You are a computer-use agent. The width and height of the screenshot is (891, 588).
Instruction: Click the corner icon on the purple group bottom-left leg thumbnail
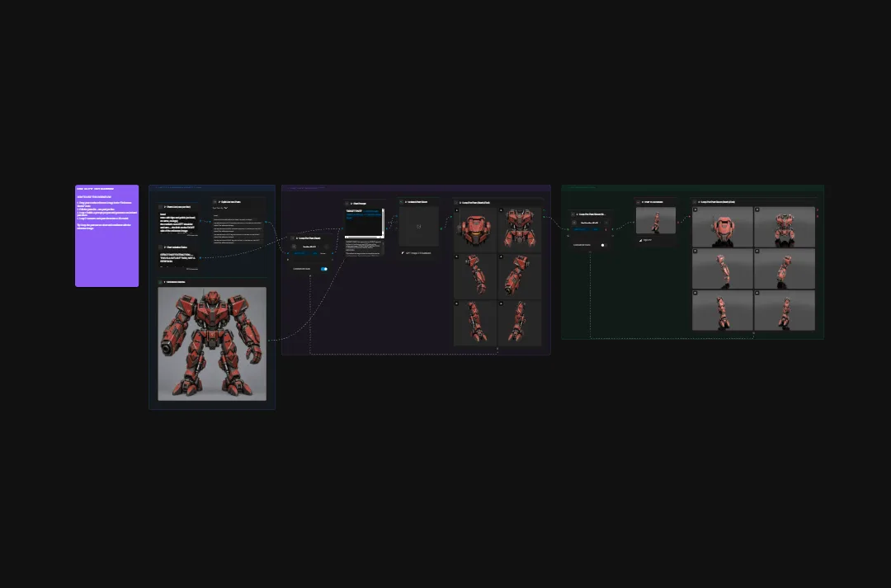pyautogui.click(x=457, y=303)
